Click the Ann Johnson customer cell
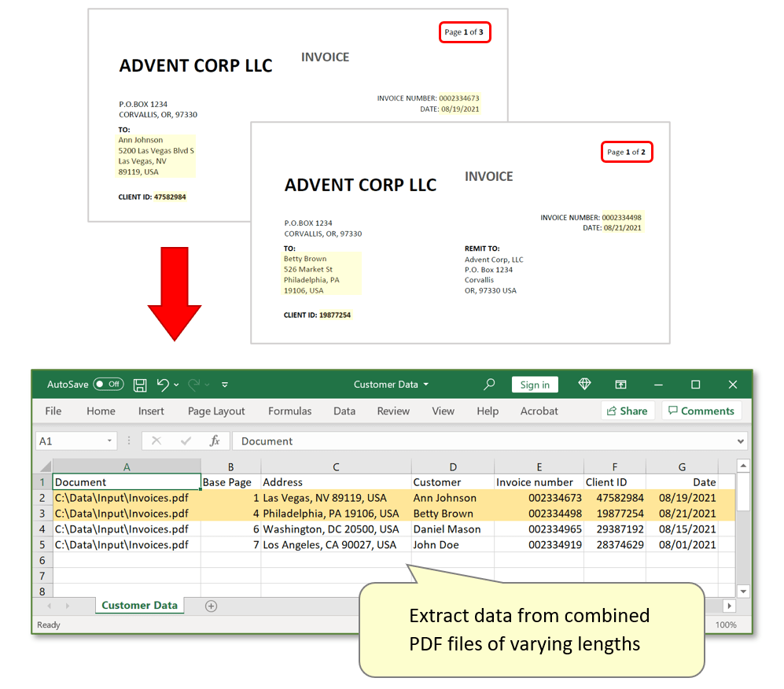This screenshot has width=784, height=689. click(452, 498)
